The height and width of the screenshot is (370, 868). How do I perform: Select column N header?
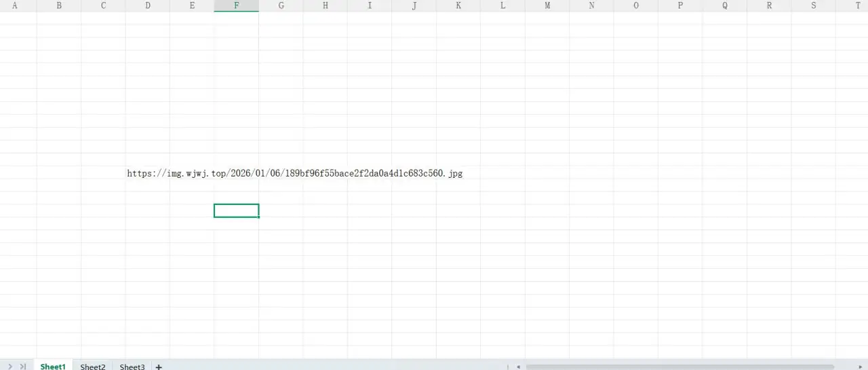591,5
